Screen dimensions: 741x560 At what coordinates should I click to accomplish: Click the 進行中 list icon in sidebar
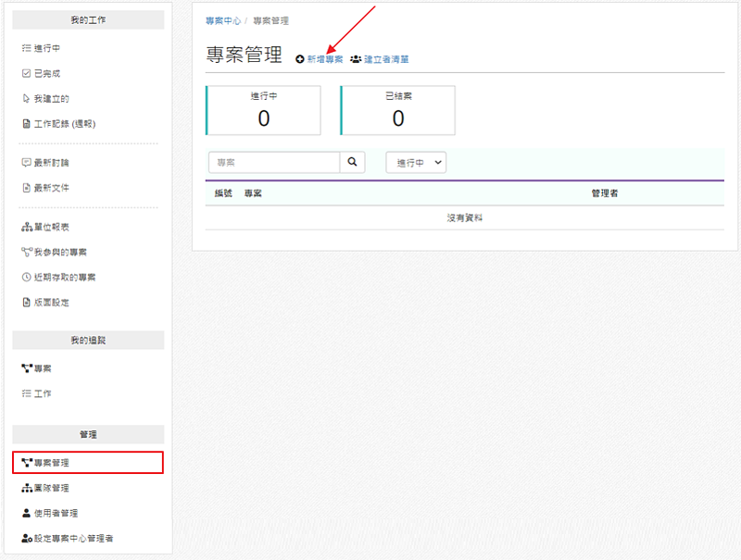click(x=26, y=48)
